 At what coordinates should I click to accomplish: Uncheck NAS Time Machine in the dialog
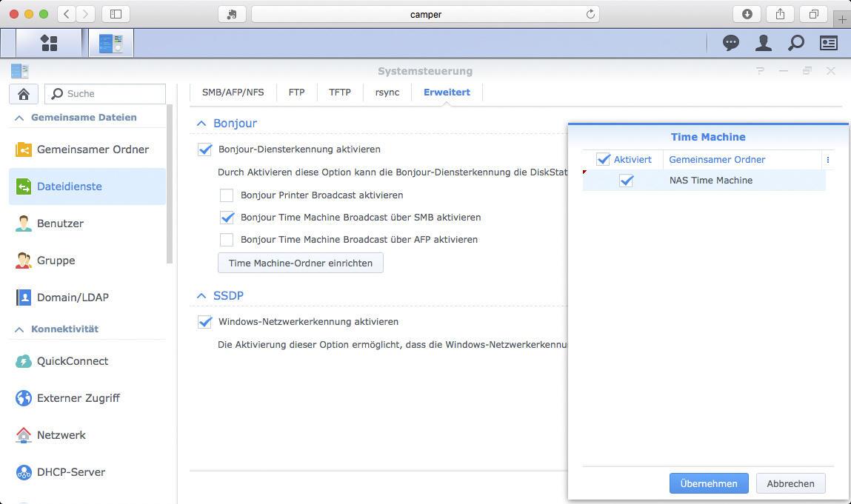626,180
